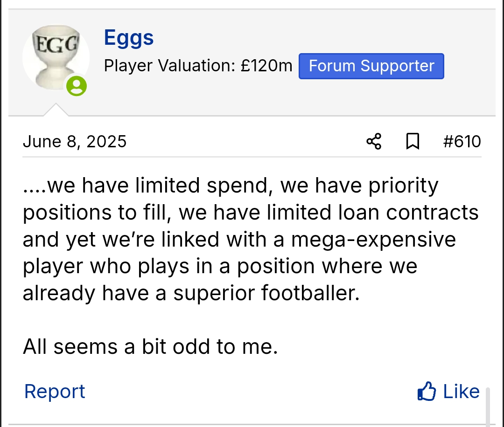Report this post
The width and height of the screenshot is (504, 427).
point(55,392)
